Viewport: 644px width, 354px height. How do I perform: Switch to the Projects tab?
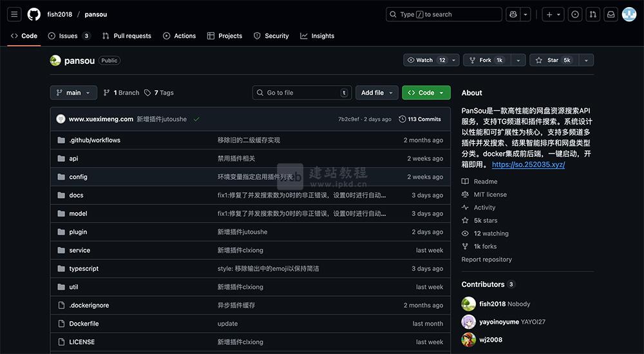click(x=225, y=35)
